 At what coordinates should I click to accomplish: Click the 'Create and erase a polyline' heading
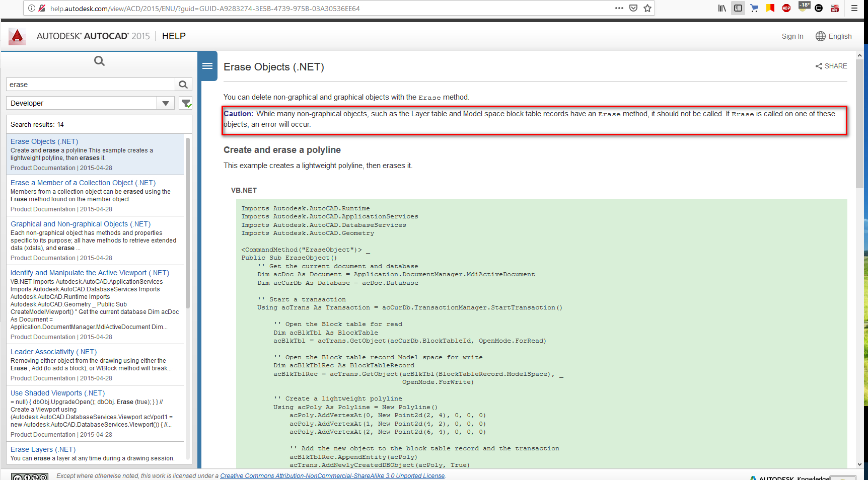[x=282, y=150]
